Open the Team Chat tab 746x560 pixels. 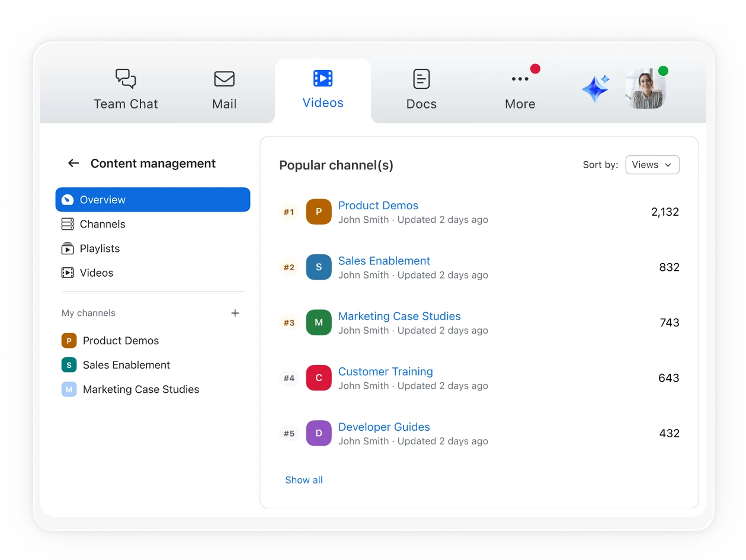tap(126, 90)
